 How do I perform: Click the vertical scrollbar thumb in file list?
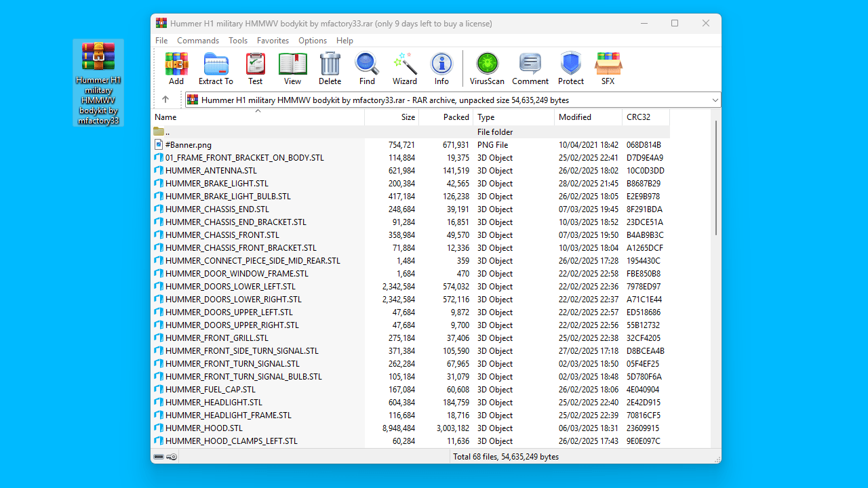coord(715,178)
